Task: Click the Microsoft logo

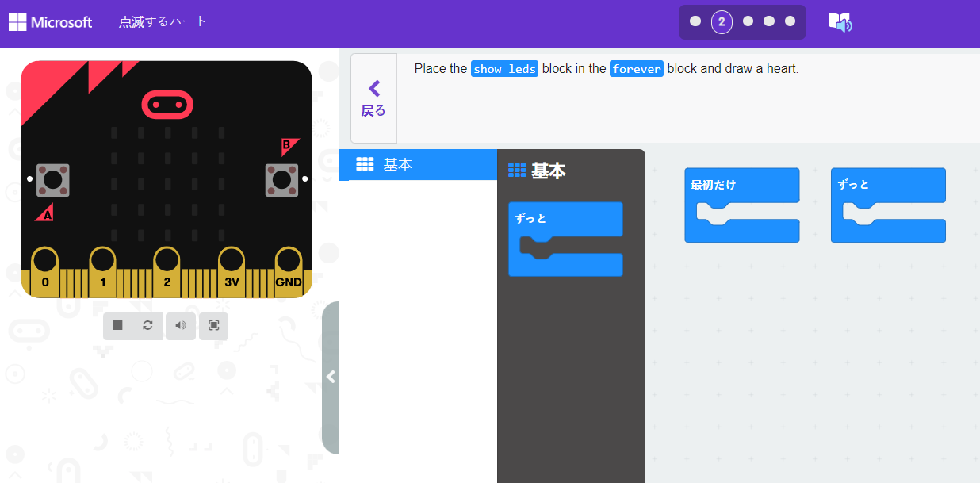Action: [50, 22]
